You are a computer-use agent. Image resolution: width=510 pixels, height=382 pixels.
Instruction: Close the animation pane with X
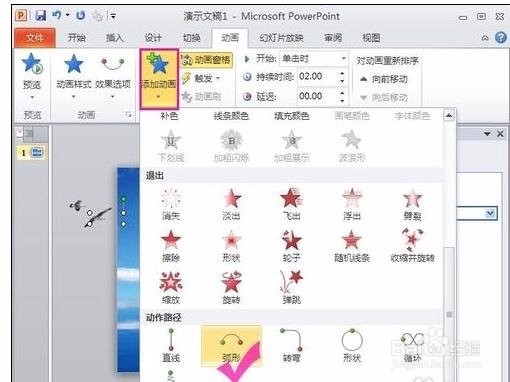[500, 134]
